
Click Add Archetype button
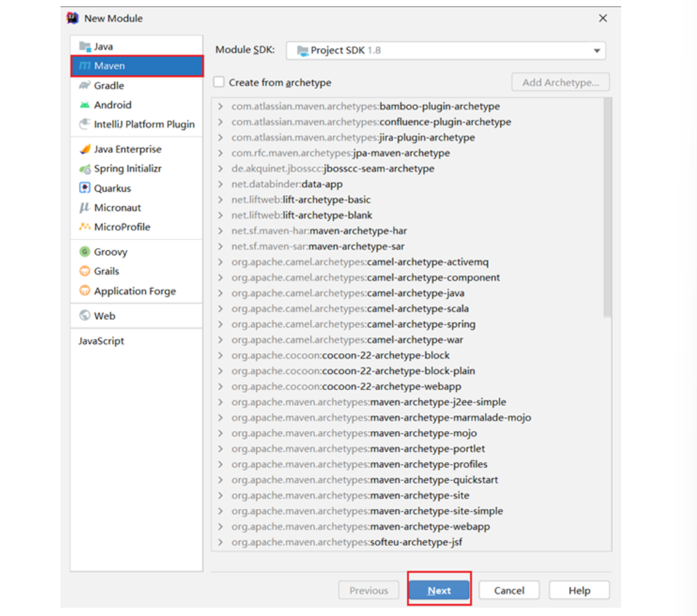point(561,82)
